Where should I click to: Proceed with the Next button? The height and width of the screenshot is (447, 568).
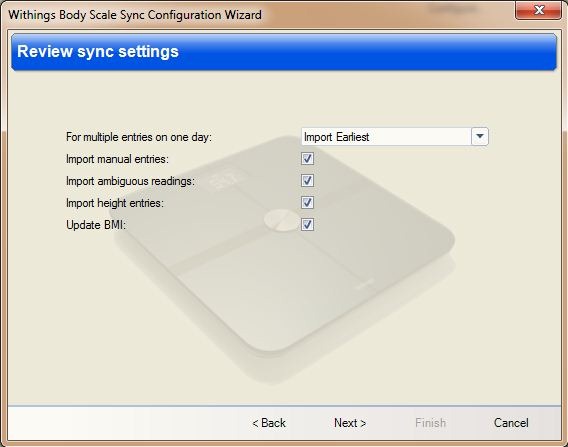[x=350, y=423]
